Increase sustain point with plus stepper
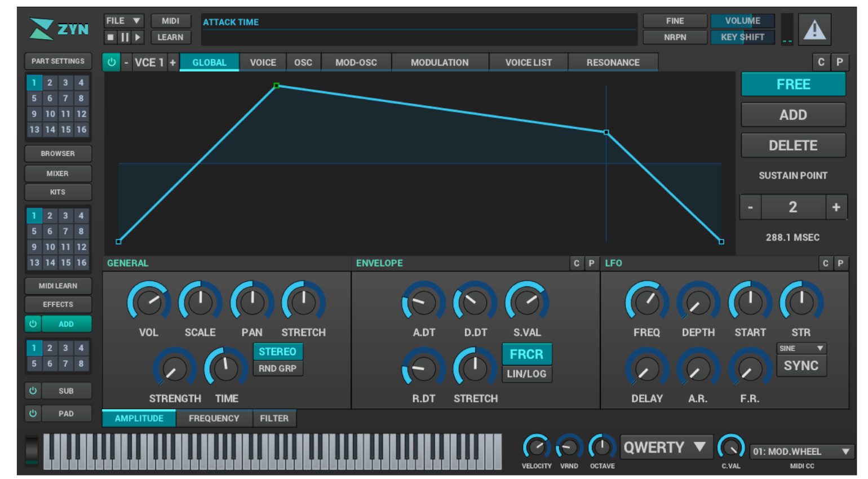The height and width of the screenshot is (479, 868). pos(836,207)
